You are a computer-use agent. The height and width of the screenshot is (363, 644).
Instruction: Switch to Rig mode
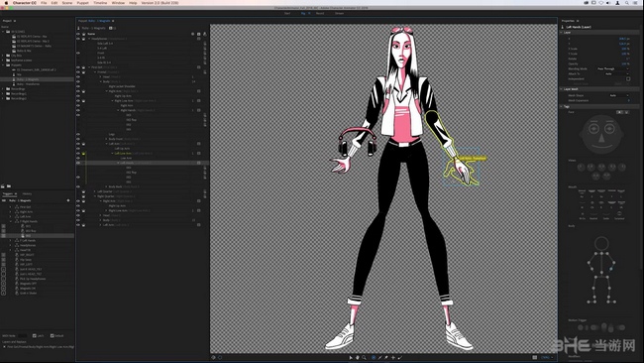[x=303, y=13]
